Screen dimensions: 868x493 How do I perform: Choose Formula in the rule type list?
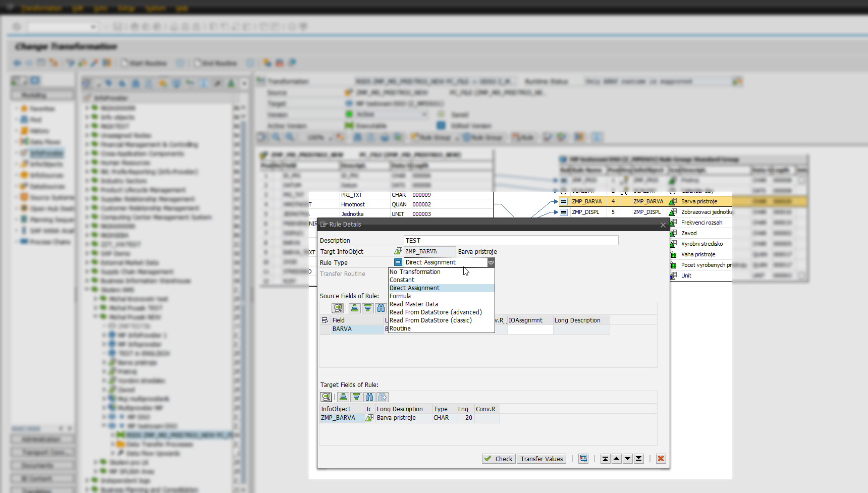point(400,296)
